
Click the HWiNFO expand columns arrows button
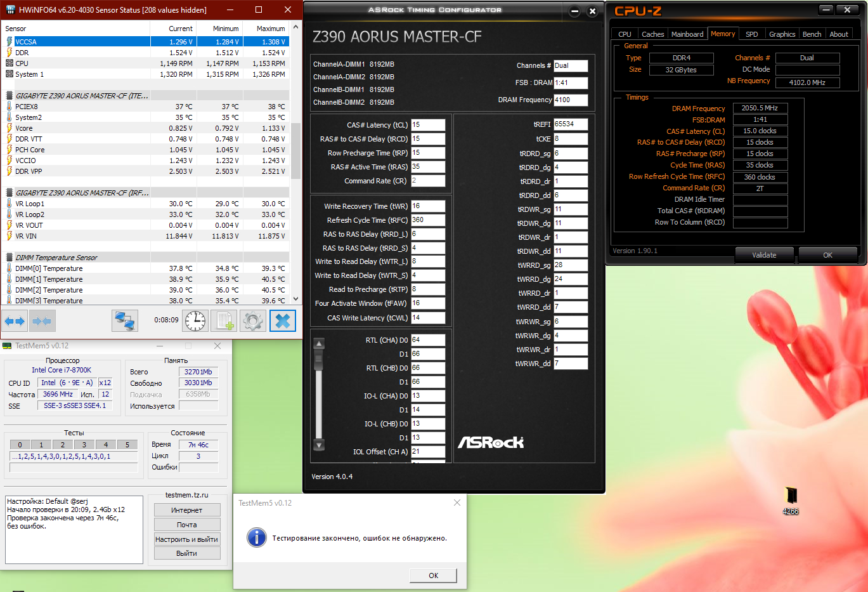[x=15, y=321]
